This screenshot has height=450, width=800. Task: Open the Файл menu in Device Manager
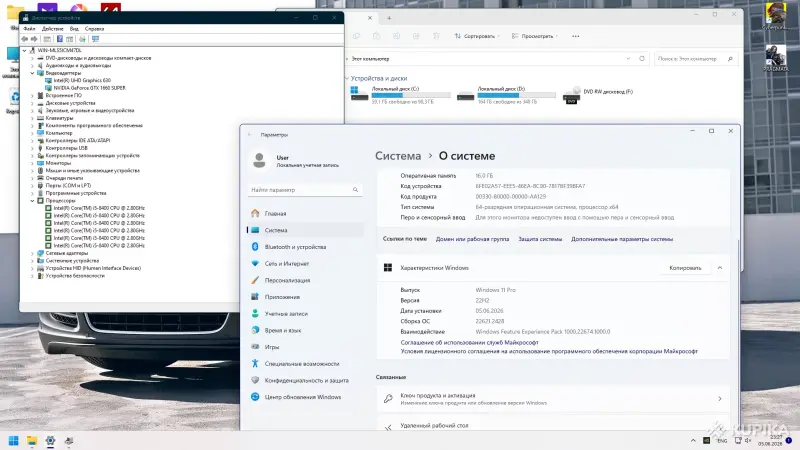click(x=29, y=29)
